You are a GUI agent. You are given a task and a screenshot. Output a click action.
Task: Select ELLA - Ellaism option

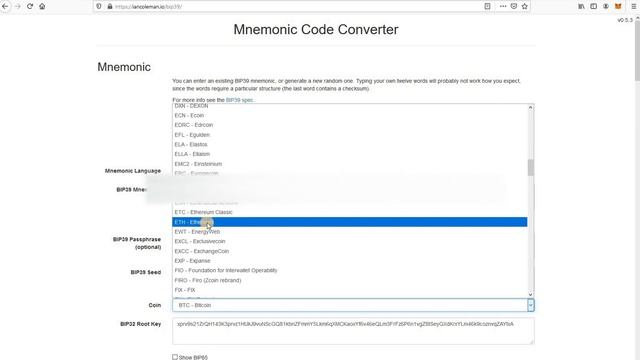(349, 154)
